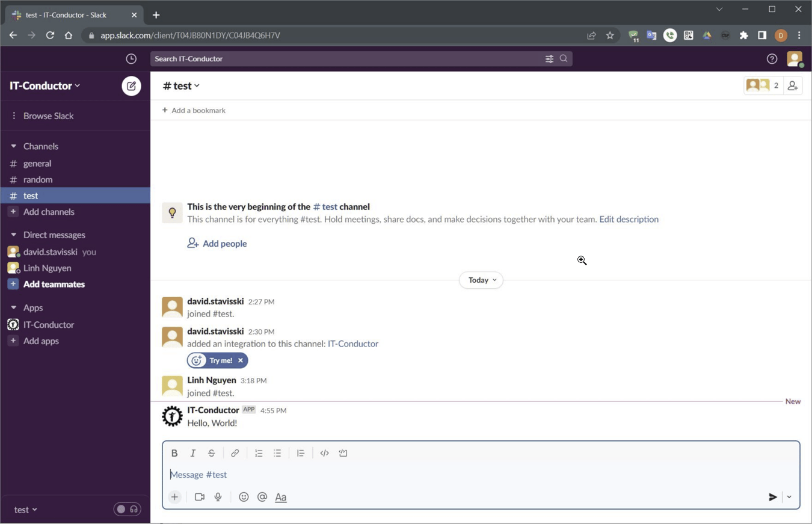
Task: Insert a code block from the toolbar
Action: click(x=343, y=452)
